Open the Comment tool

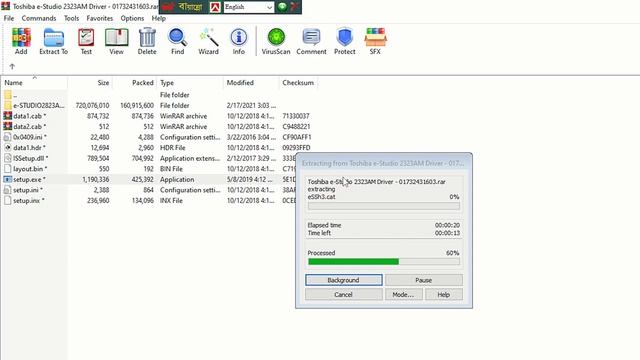tap(311, 41)
